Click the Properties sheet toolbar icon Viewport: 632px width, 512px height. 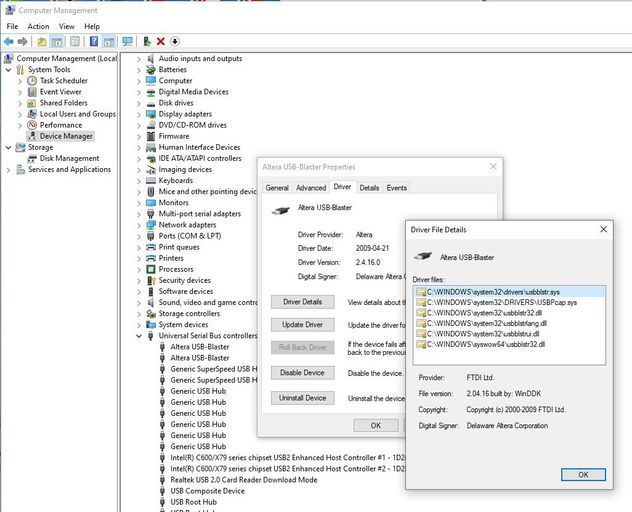pyautogui.click(x=75, y=42)
